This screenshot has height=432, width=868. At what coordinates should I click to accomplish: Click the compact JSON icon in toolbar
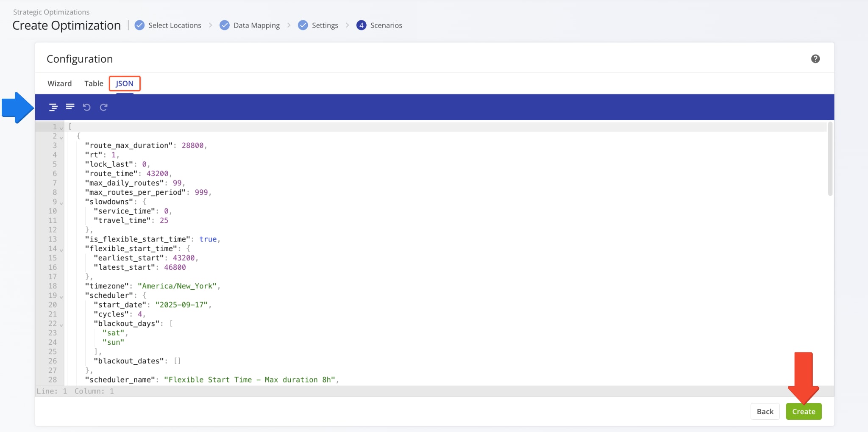tap(70, 107)
